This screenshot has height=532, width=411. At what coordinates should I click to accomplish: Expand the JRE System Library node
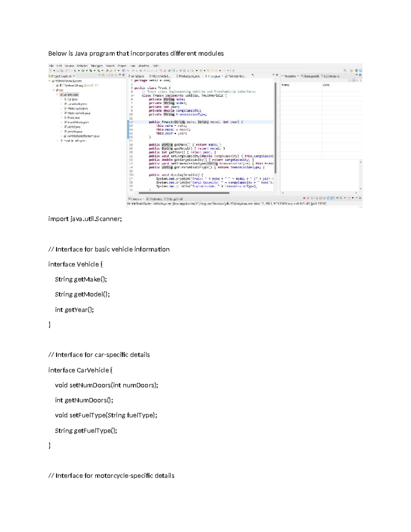pos(53,86)
